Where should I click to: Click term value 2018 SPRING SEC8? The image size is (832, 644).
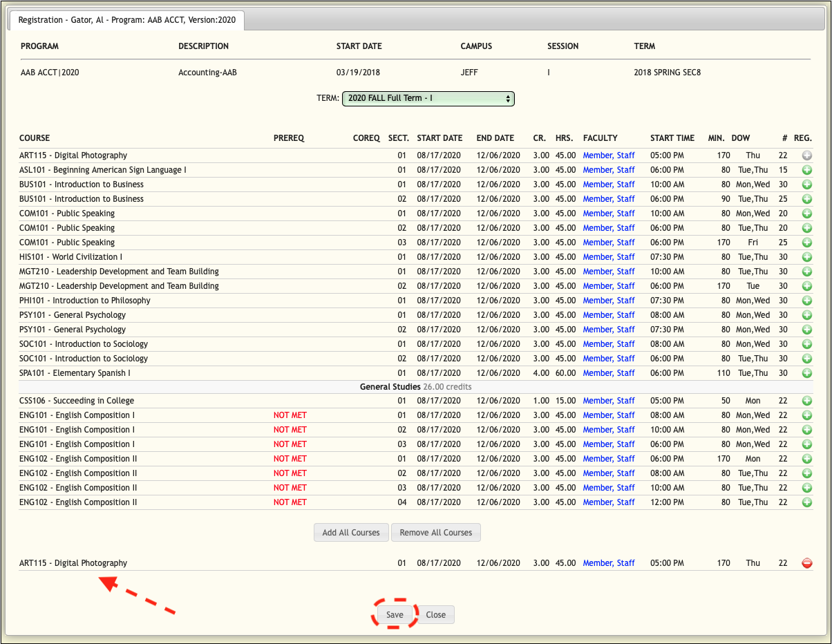tap(668, 73)
